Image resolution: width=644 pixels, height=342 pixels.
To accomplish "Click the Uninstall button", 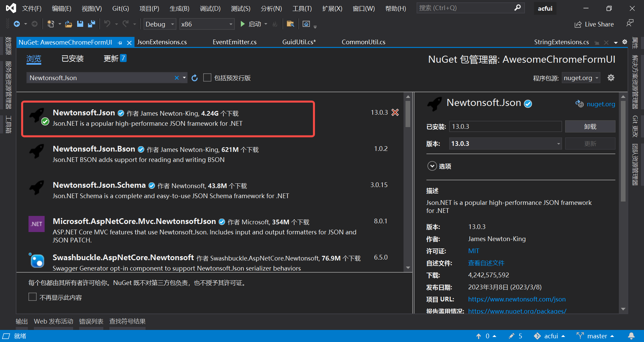I will tap(590, 126).
